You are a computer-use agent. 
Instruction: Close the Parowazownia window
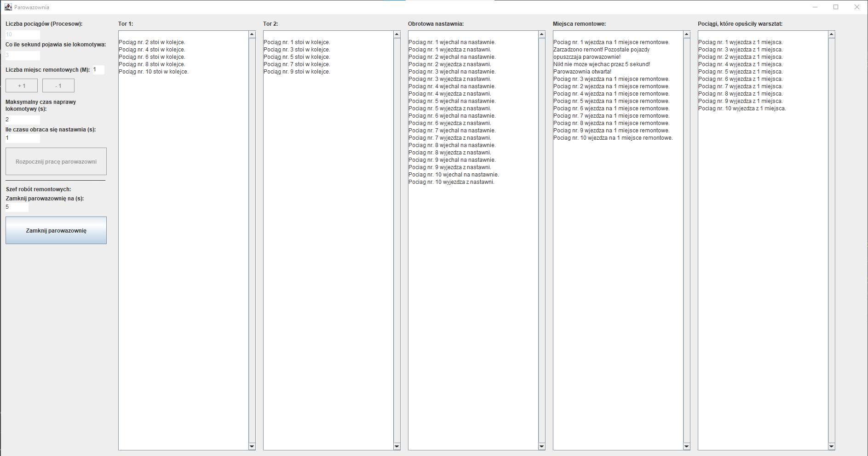(x=857, y=7)
